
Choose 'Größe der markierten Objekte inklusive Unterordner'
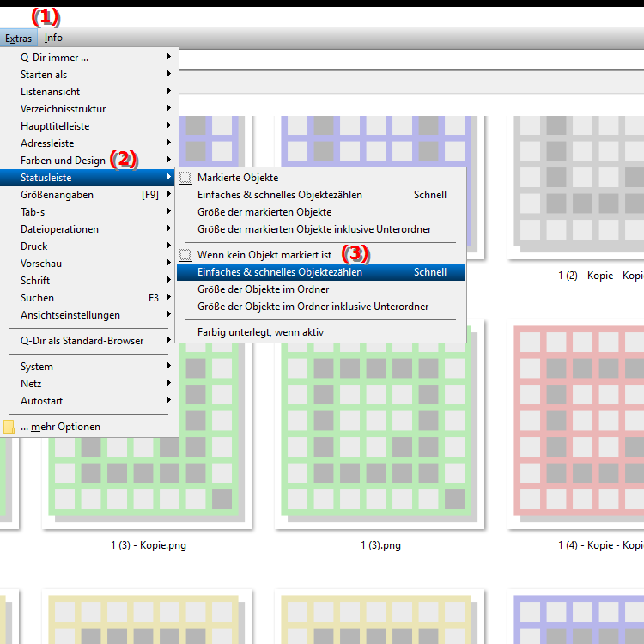(x=321, y=229)
